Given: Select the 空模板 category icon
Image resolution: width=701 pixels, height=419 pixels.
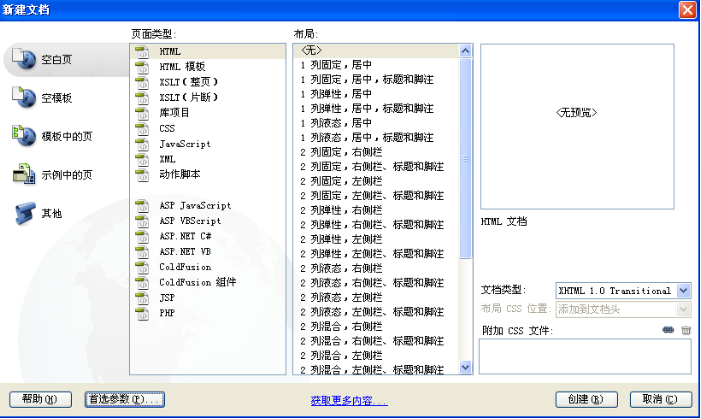Looking at the screenshot, I should pyautogui.click(x=23, y=98).
